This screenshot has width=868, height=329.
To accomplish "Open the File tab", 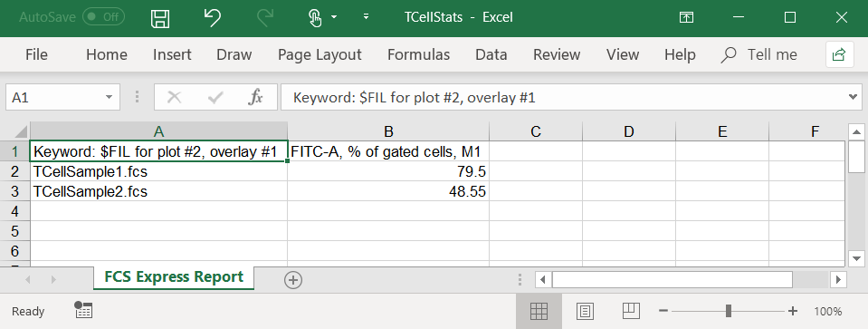I will tap(36, 54).
